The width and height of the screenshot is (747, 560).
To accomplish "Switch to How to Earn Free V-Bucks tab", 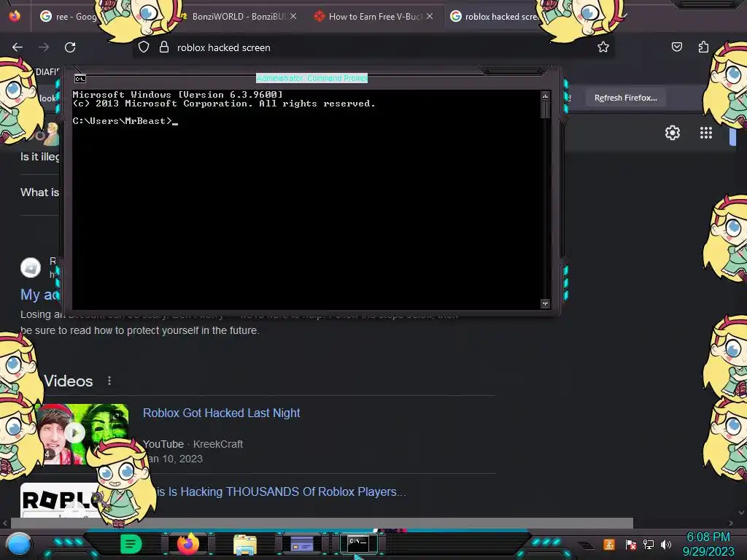I will pyautogui.click(x=374, y=17).
